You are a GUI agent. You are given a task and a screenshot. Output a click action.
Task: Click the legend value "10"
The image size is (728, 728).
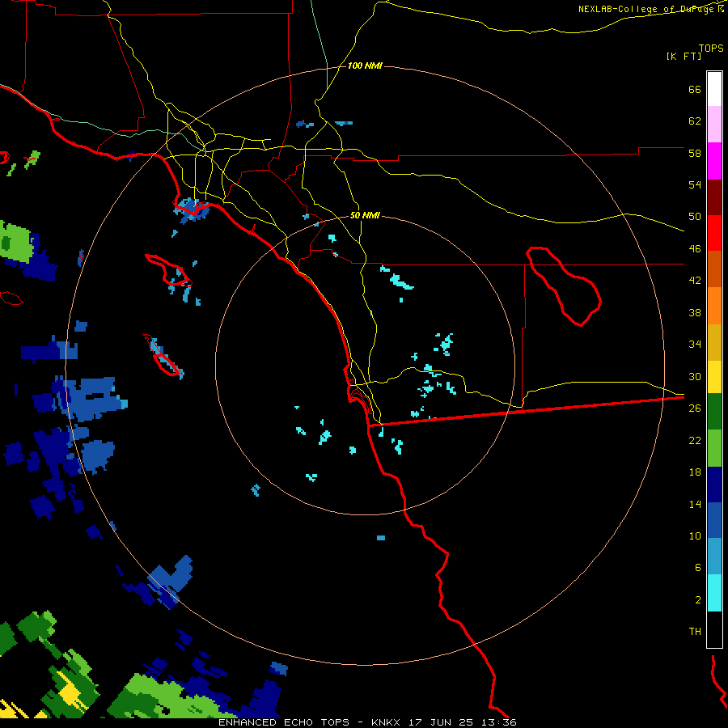click(x=695, y=535)
